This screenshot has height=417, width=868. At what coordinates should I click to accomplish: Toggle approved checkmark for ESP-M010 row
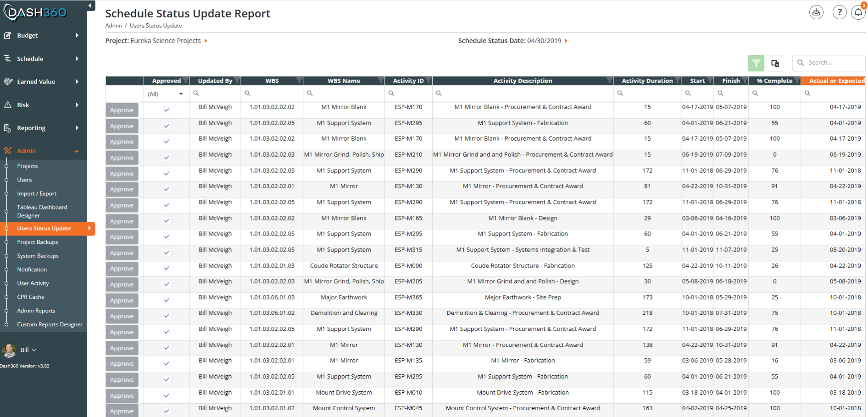click(167, 395)
